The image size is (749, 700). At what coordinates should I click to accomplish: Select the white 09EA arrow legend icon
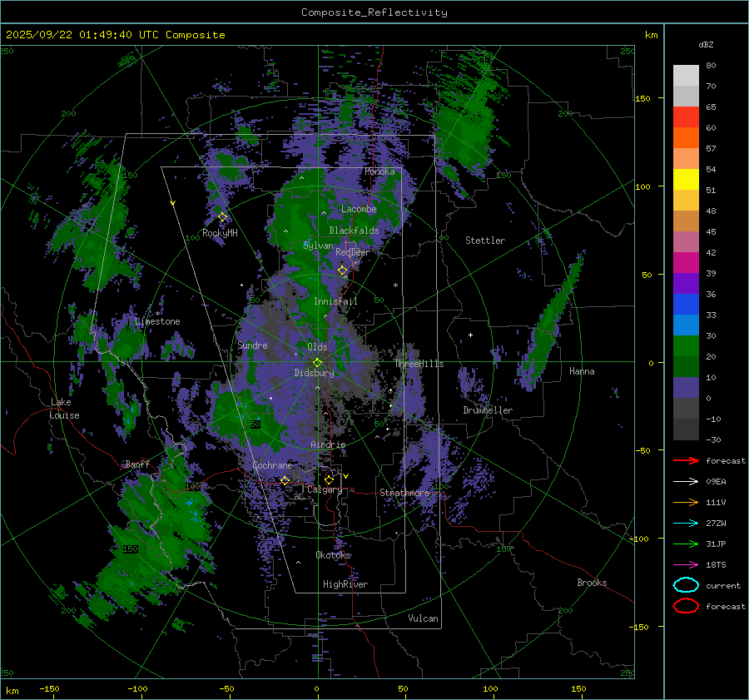coord(686,481)
